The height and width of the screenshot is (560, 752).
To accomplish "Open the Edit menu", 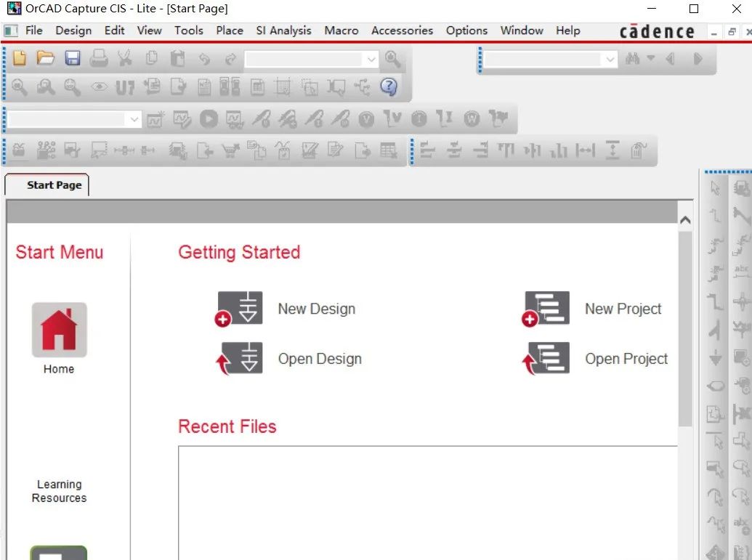I will tap(115, 31).
